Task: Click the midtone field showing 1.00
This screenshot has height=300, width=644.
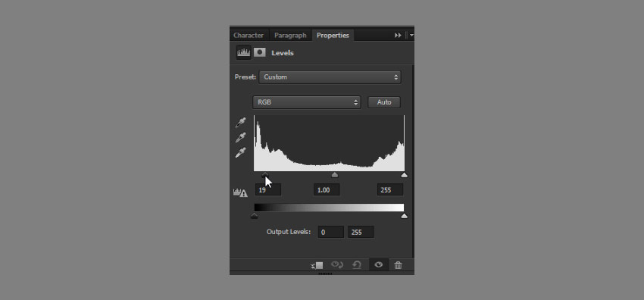Action: (x=327, y=190)
